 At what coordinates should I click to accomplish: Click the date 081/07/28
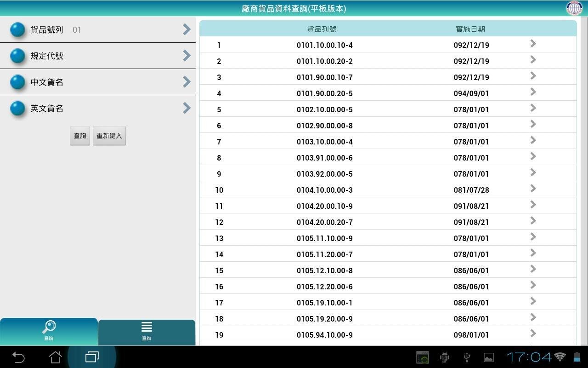point(471,190)
